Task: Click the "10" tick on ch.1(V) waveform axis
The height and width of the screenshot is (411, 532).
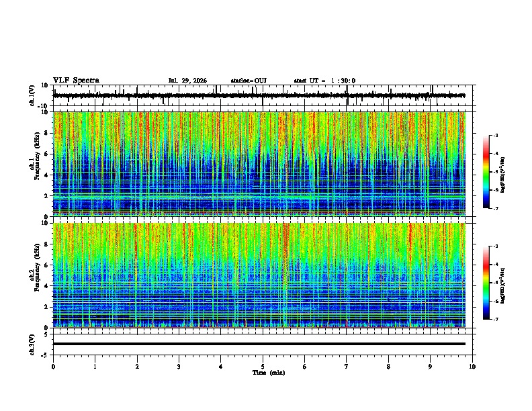Action: click(45, 85)
